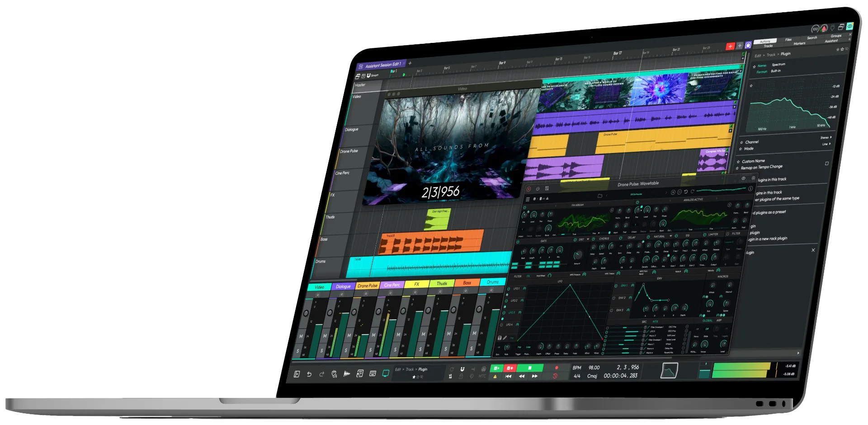Click the 4/4 time signature value
Viewport: 868px width, 425px height.
577,376
